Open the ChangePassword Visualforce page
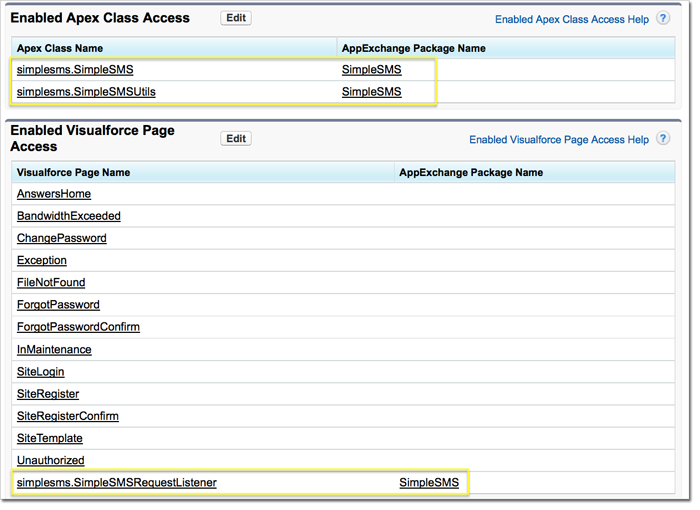The height and width of the screenshot is (510, 700). 62,238
